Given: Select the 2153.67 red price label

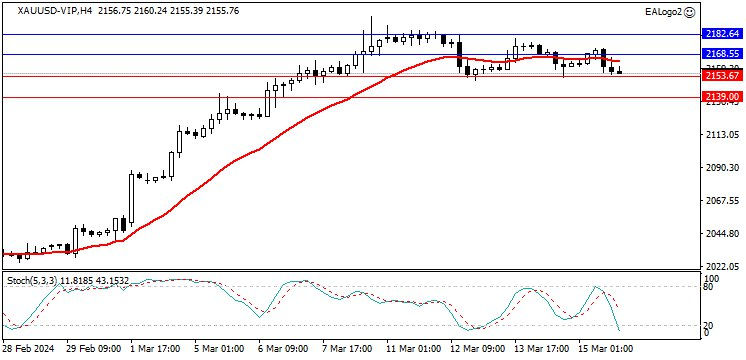Looking at the screenshot, I should (722, 76).
